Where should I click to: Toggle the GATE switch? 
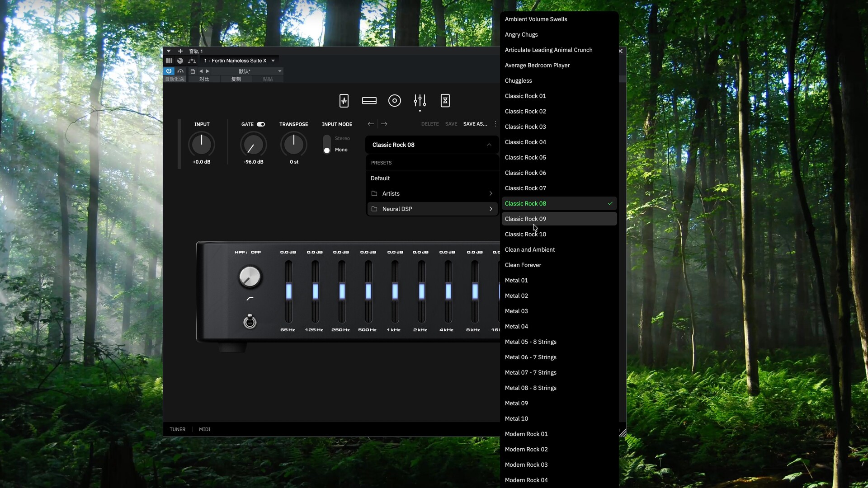tap(261, 124)
